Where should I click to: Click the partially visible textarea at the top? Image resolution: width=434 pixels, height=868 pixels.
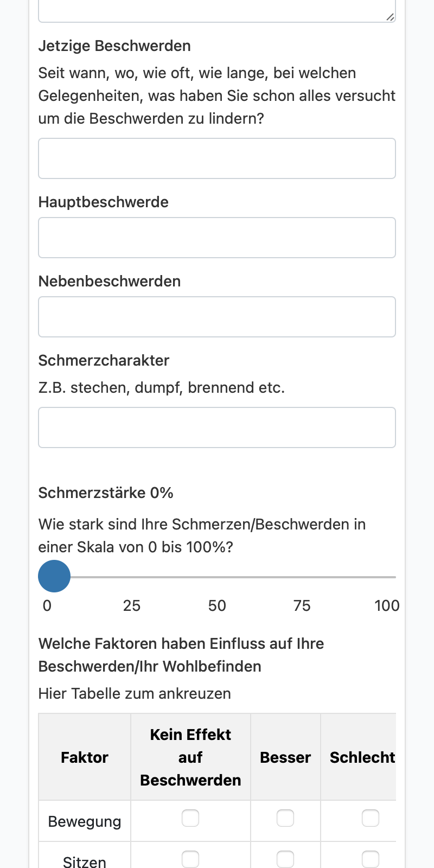click(217, 11)
